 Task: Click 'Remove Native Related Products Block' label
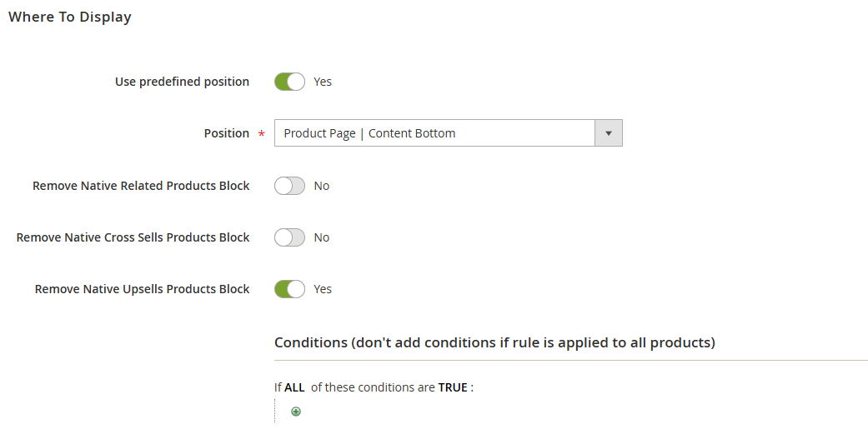click(141, 186)
